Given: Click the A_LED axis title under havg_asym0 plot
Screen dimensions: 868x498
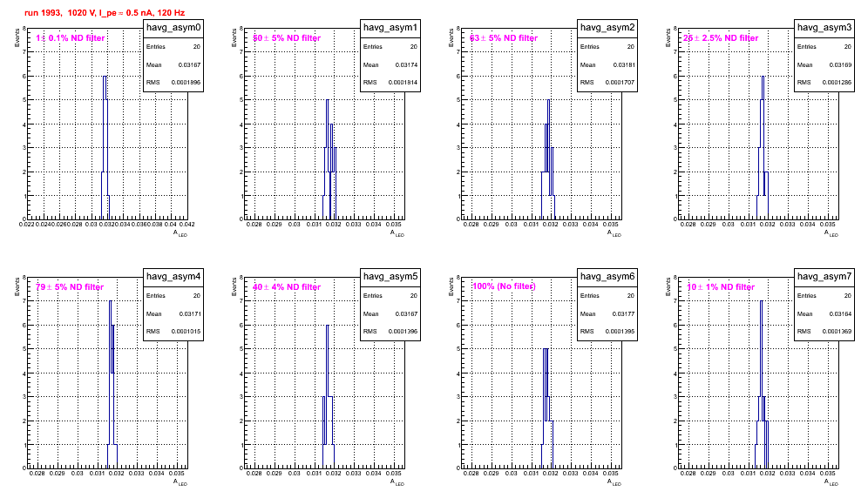Looking at the screenshot, I should point(180,233).
